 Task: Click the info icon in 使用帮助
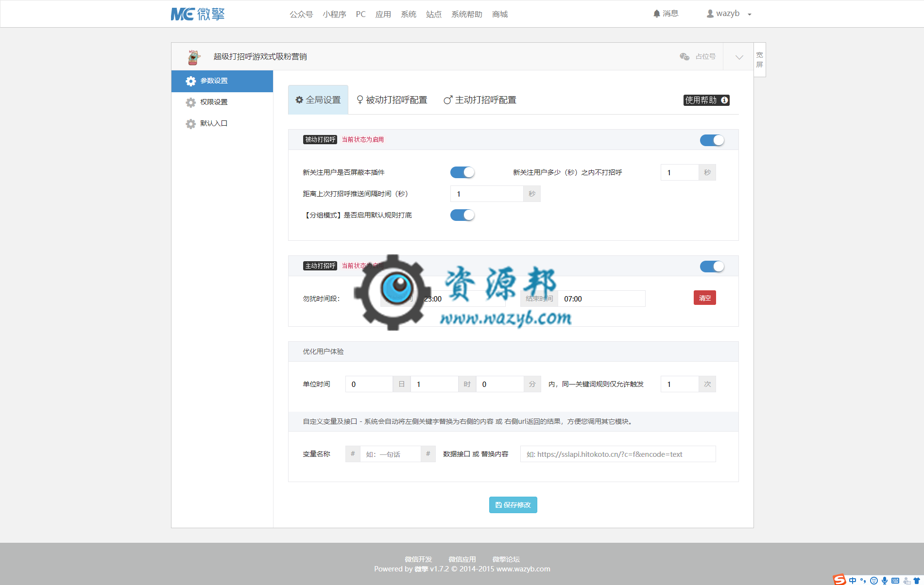pyautogui.click(x=724, y=100)
